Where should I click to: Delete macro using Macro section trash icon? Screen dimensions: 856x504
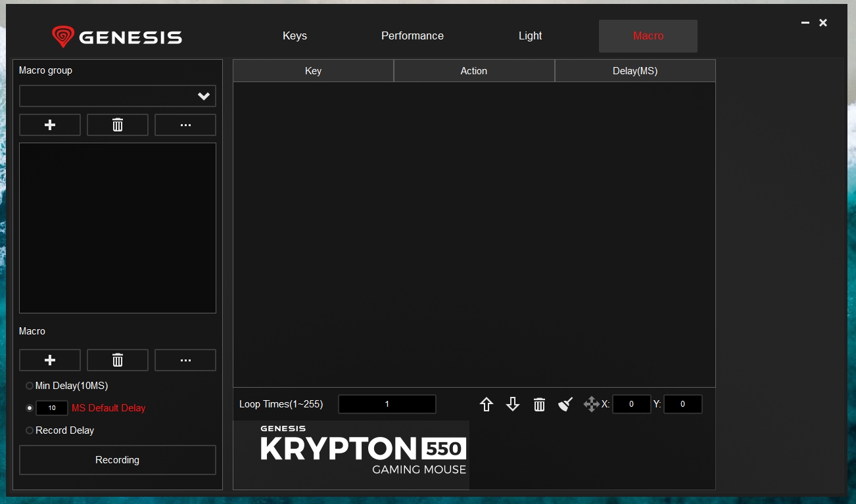118,360
